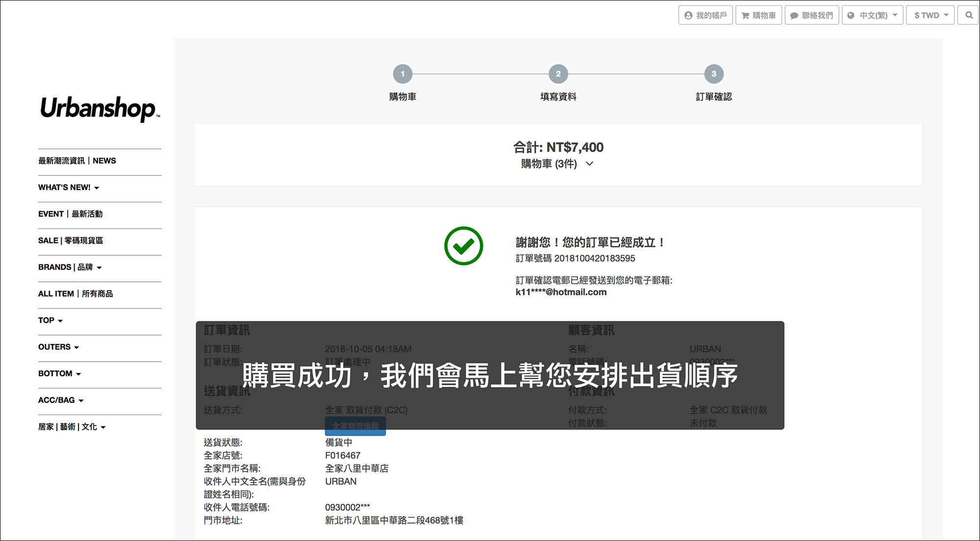Open the 中文(繁) language dropdown
Screen dimensions: 980x541
(x=873, y=15)
